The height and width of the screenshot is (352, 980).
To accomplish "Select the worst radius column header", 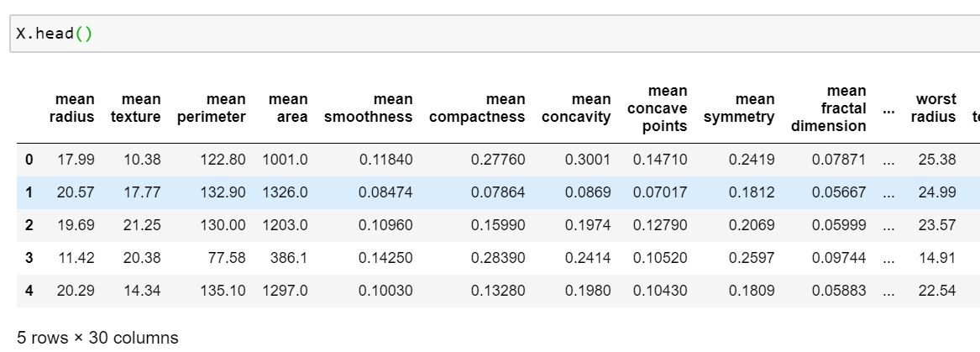I will click(x=933, y=108).
